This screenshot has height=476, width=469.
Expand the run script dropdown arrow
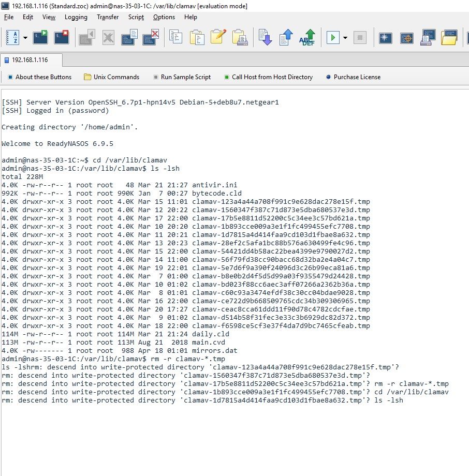pyautogui.click(x=345, y=38)
